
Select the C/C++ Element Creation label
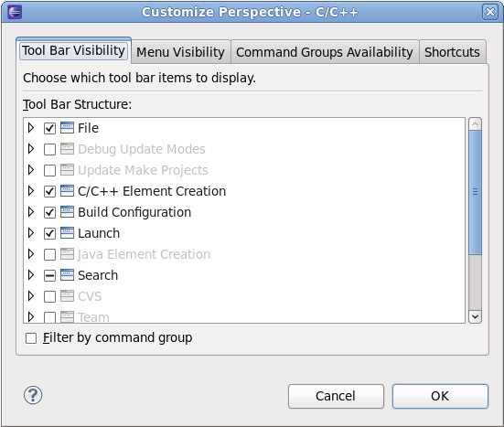click(x=152, y=191)
